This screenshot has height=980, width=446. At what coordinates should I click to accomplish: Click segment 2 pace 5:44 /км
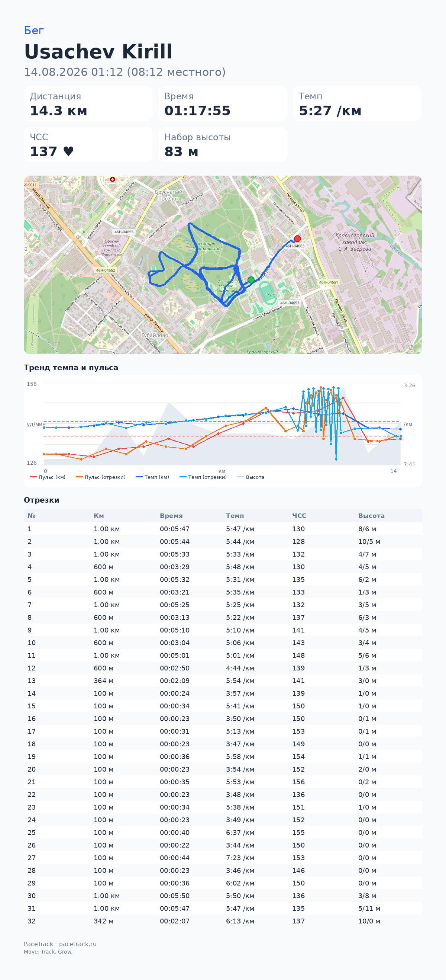[x=240, y=541]
